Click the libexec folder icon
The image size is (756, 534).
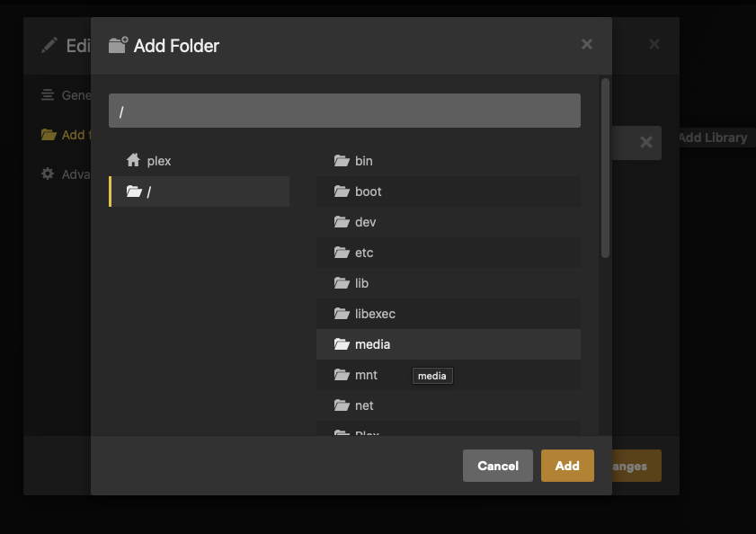pos(342,314)
